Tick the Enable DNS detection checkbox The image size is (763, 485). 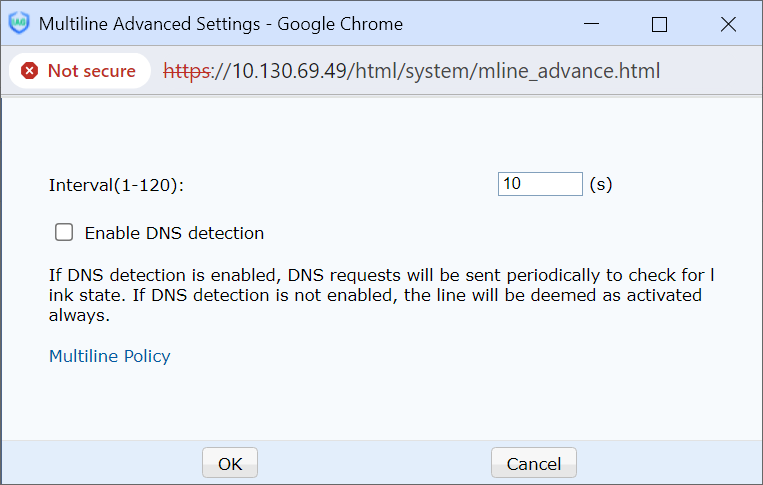point(65,233)
